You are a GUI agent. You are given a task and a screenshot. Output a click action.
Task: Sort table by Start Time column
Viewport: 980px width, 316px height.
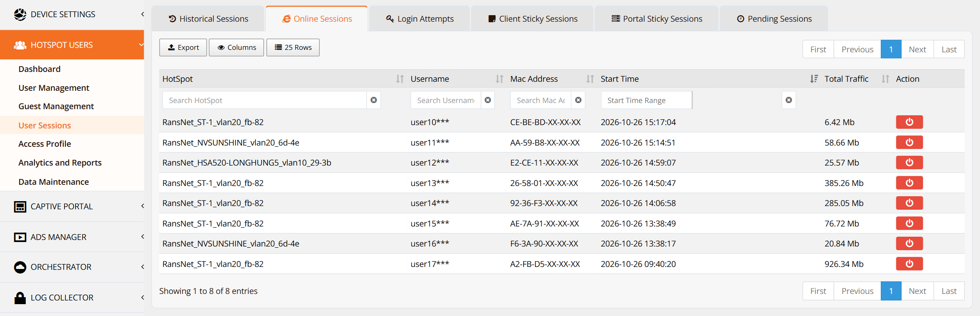point(814,79)
